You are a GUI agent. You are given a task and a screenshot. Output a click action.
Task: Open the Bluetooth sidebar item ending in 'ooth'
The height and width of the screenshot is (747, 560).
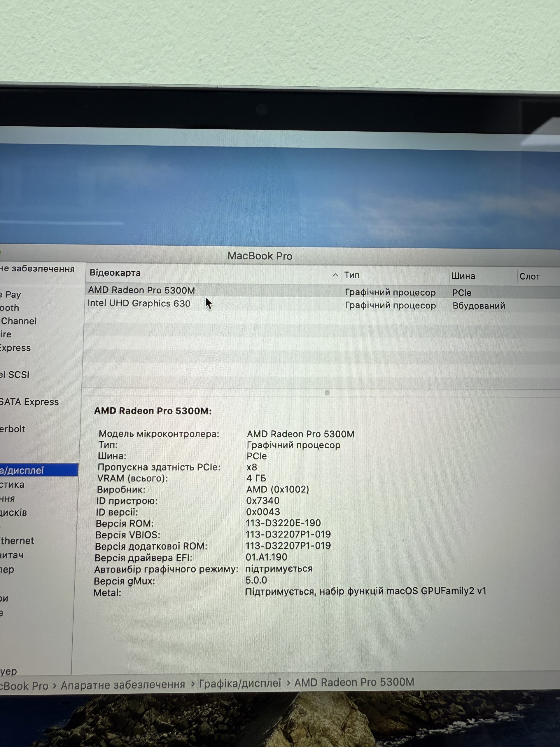pos(9,308)
